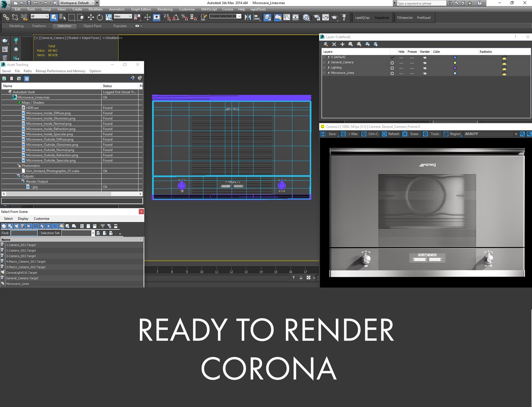
Task: Make General_Camera the current layer
Action: coord(392,63)
